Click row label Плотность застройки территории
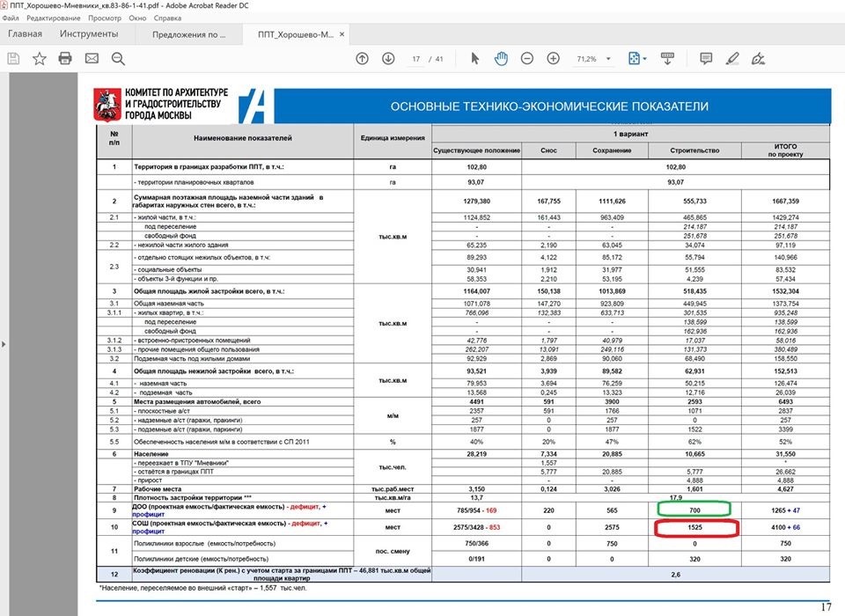Screen dimensions: 845x616 (193, 497)
